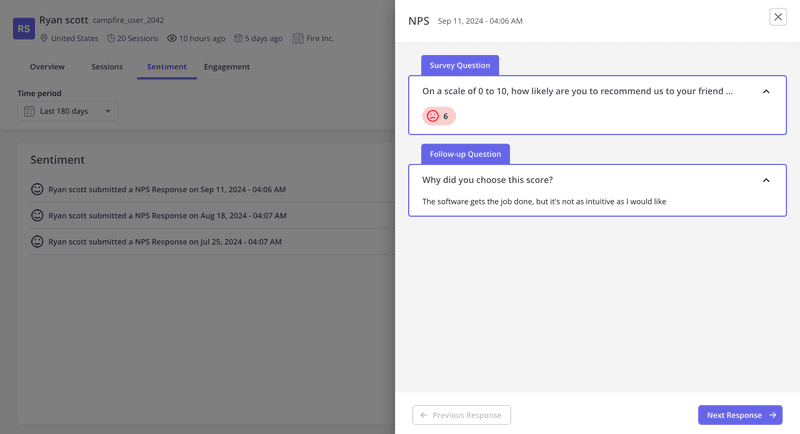Image resolution: width=800 pixels, height=434 pixels.
Task: Open the Aug 18, 2024 NPS response row
Action: (212, 215)
